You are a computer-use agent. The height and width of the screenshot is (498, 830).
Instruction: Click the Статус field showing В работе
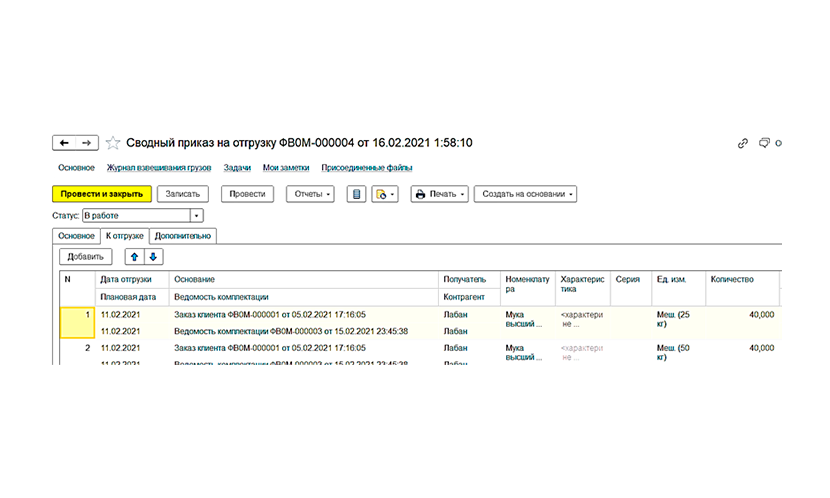click(137, 215)
